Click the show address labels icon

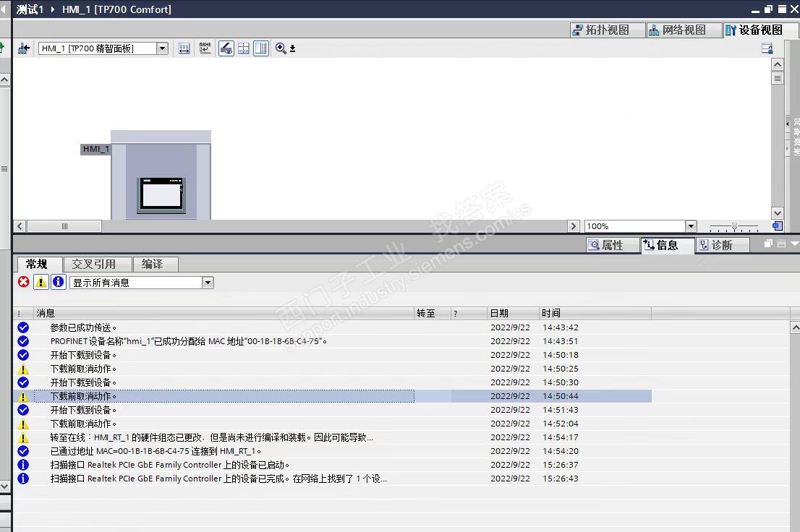[184, 48]
